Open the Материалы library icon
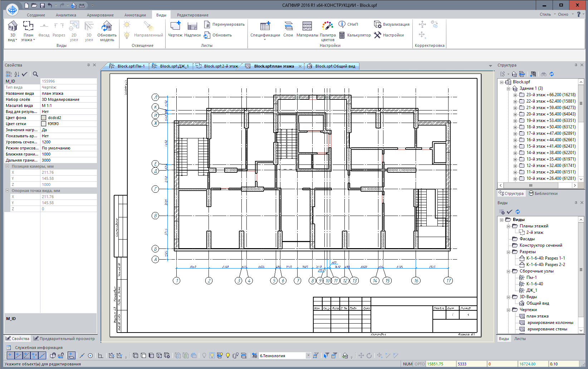The width and height of the screenshot is (588, 369). tap(307, 26)
